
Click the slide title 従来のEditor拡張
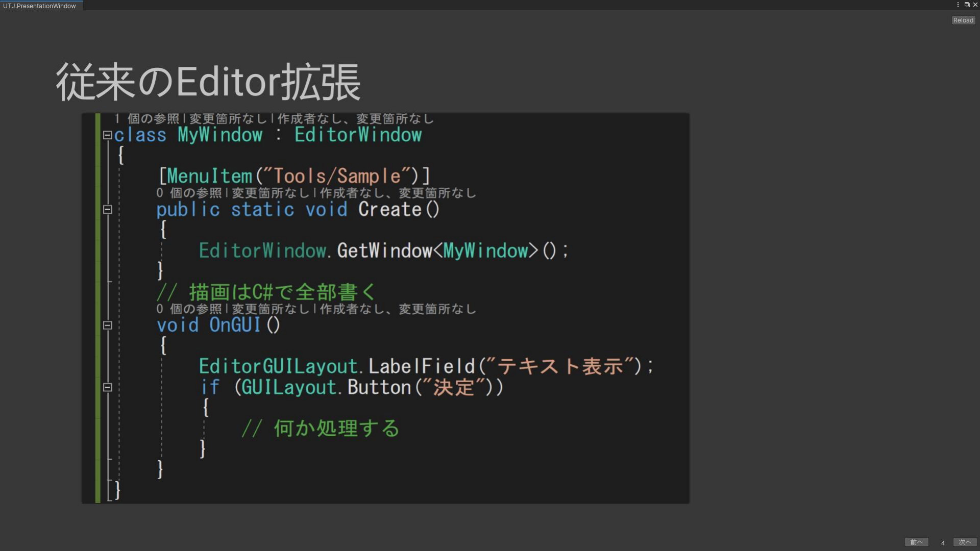tap(208, 83)
